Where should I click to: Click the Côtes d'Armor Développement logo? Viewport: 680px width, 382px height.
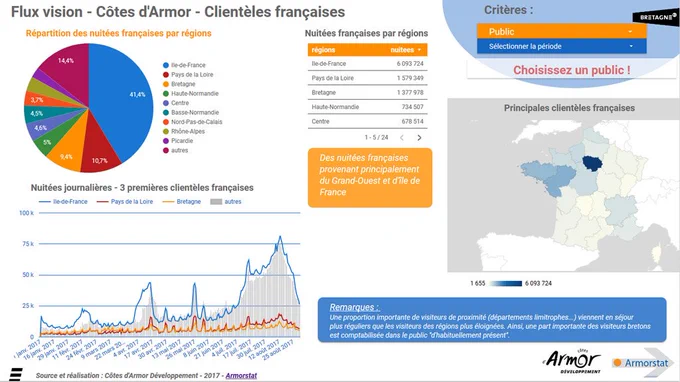pos(572,361)
